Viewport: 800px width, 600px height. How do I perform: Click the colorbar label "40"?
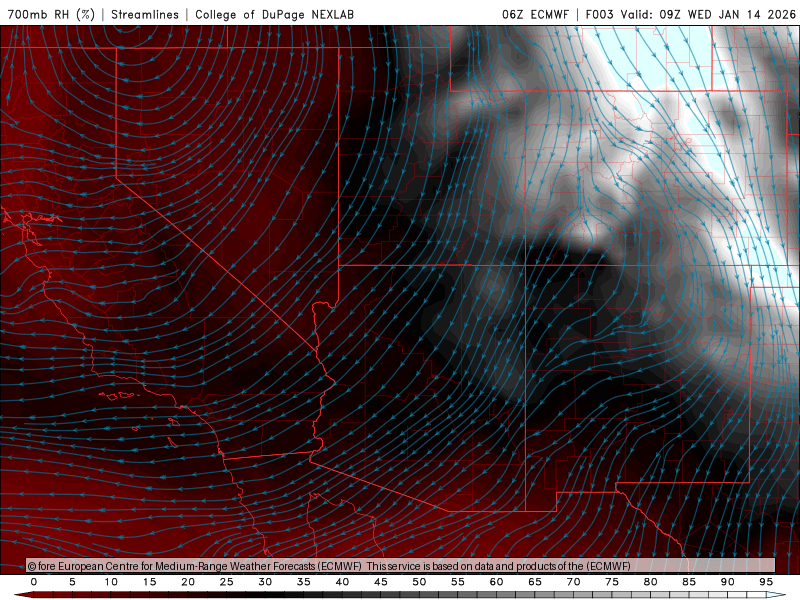[342, 582]
